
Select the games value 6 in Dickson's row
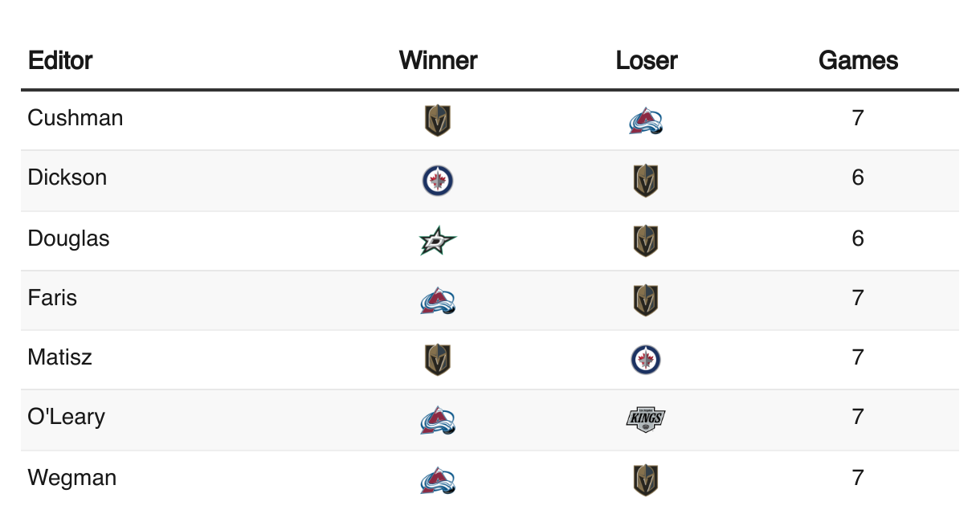click(x=858, y=177)
